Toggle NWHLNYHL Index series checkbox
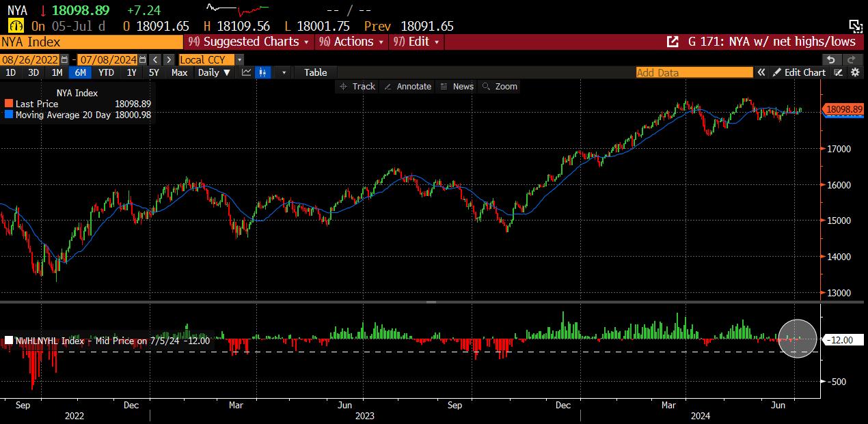The height and width of the screenshot is (424, 868). click(8, 341)
